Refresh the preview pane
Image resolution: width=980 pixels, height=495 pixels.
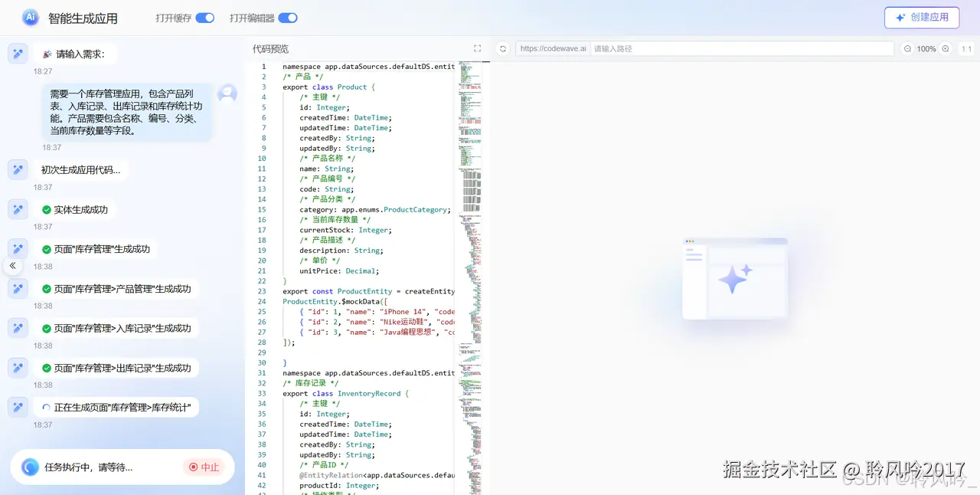(503, 48)
